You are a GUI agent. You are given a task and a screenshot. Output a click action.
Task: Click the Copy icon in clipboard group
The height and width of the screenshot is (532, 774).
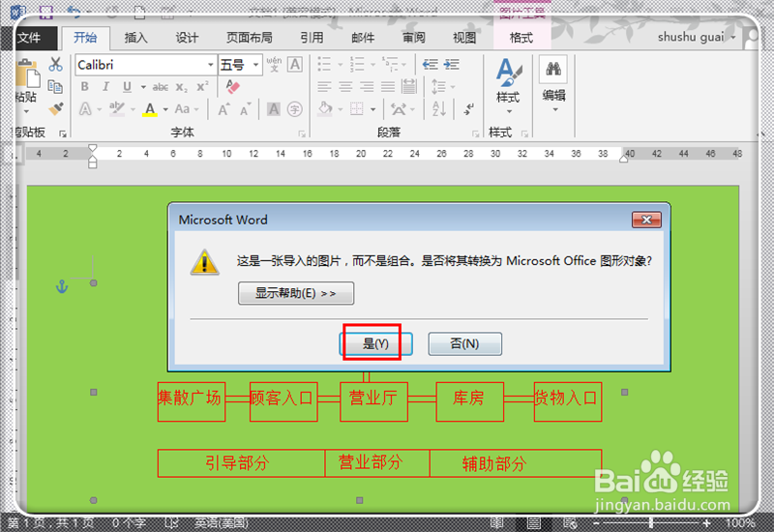tap(55, 87)
